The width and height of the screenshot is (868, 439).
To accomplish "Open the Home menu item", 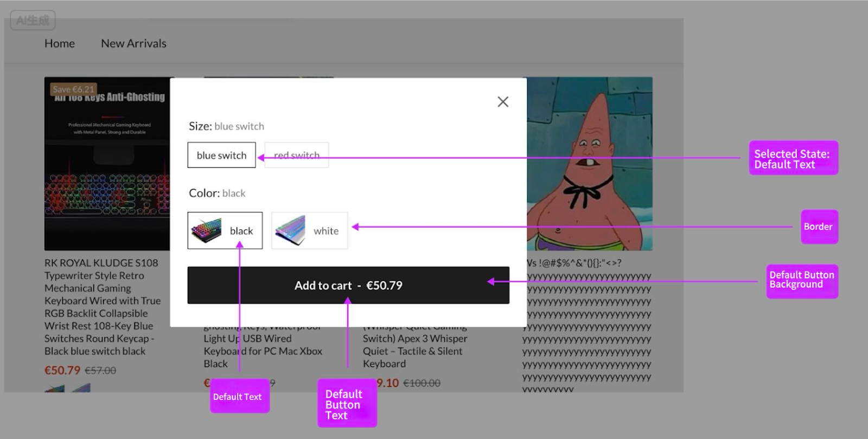I will (60, 43).
